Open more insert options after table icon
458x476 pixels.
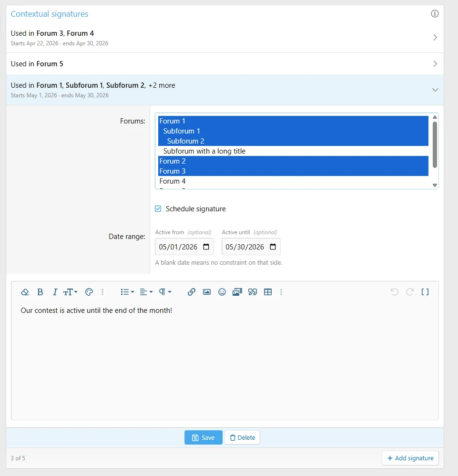pyautogui.click(x=281, y=292)
